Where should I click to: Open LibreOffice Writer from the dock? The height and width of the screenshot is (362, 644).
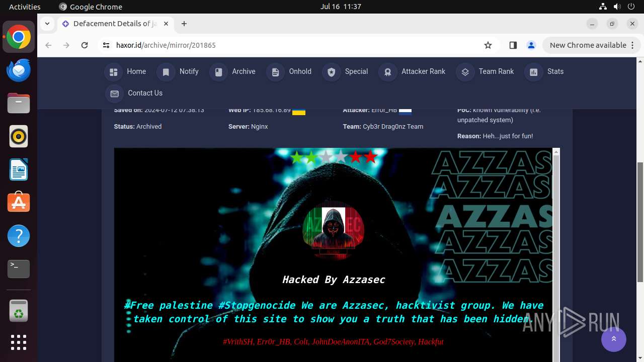pos(19,169)
